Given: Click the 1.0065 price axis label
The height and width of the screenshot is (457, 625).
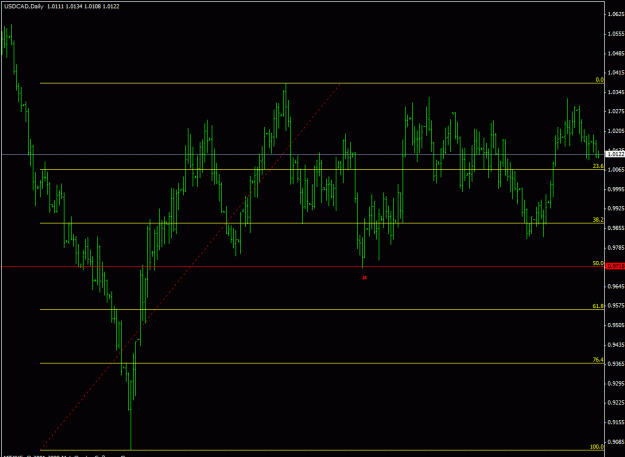Looking at the screenshot, I should tap(615, 170).
